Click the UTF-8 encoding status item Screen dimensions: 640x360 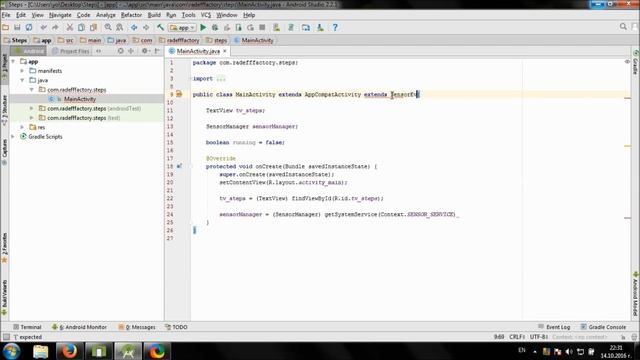(539, 337)
